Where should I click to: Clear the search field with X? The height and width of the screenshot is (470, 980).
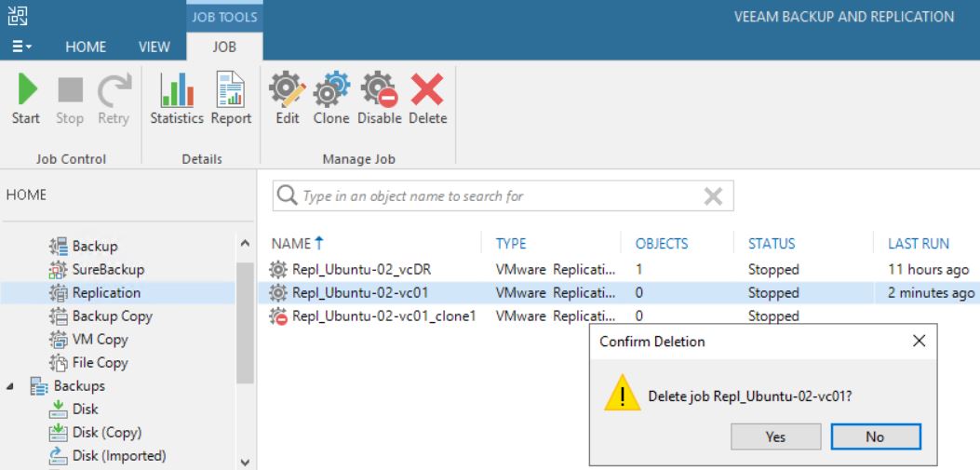pyautogui.click(x=713, y=196)
